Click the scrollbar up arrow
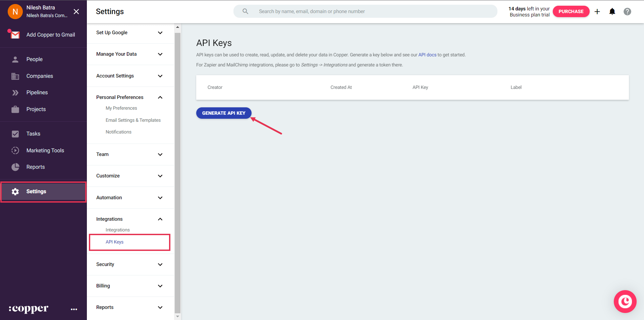Viewport: 644px width, 320px height. (x=177, y=27)
